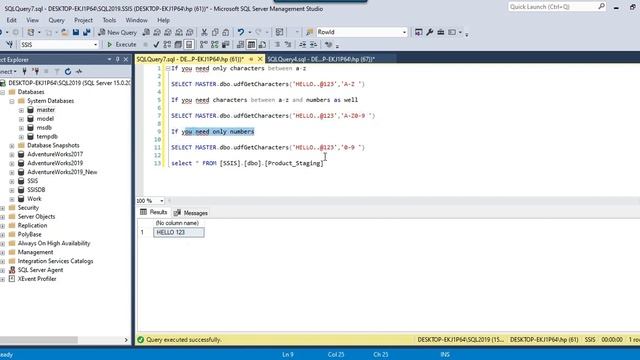Screen dimensions: 640x360
Task: Click the Find in Files icon
Action: click(x=309, y=32)
